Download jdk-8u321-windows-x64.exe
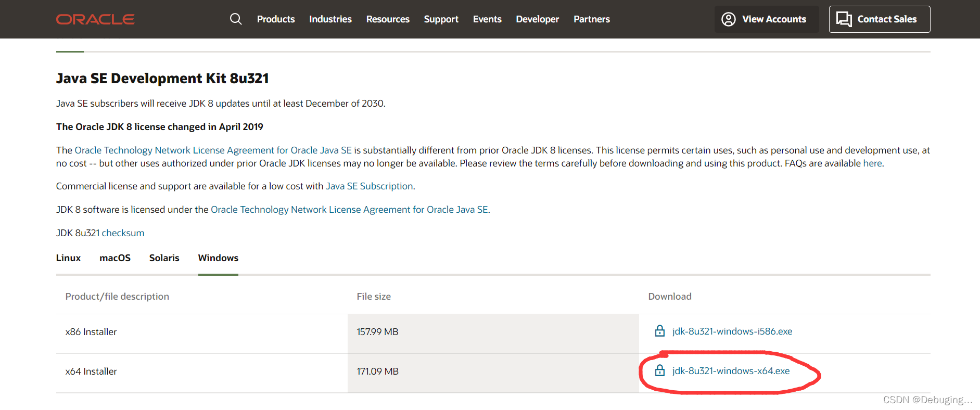Screen dimensions: 980x410 pyautogui.click(x=731, y=371)
